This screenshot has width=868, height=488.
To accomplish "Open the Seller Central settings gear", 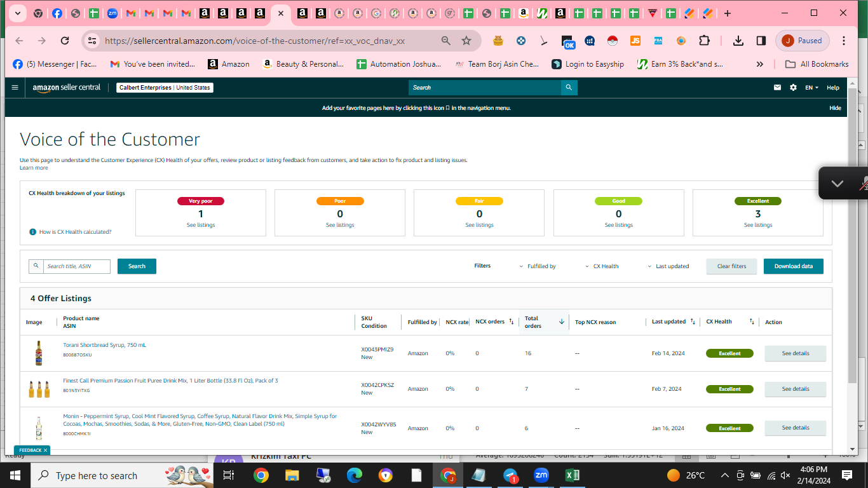I will tap(793, 88).
